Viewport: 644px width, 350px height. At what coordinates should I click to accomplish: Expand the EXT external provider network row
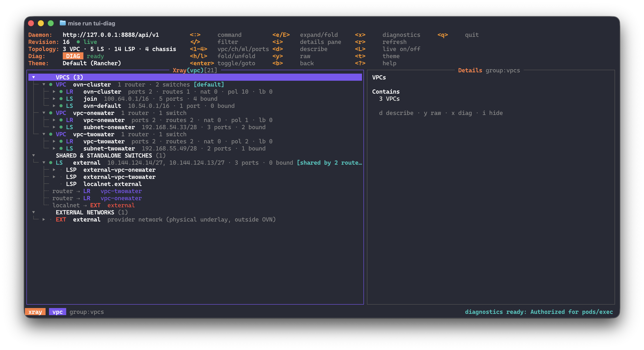[44, 220]
